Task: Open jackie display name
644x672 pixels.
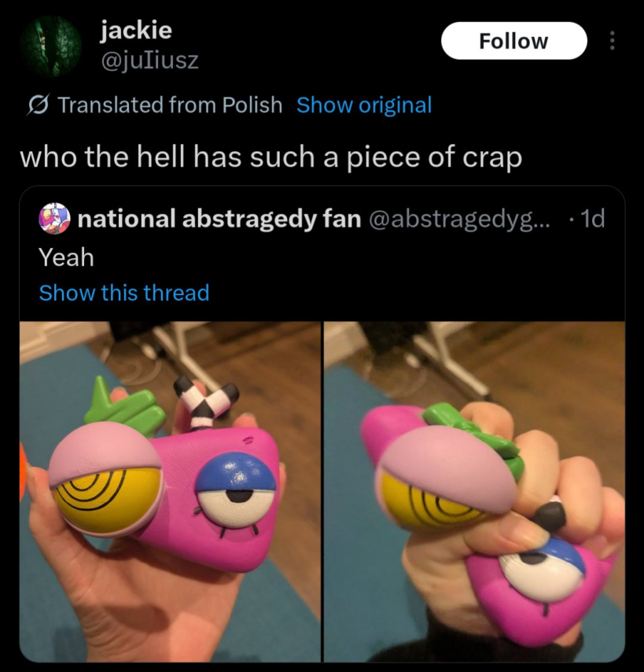Action: click(x=136, y=30)
